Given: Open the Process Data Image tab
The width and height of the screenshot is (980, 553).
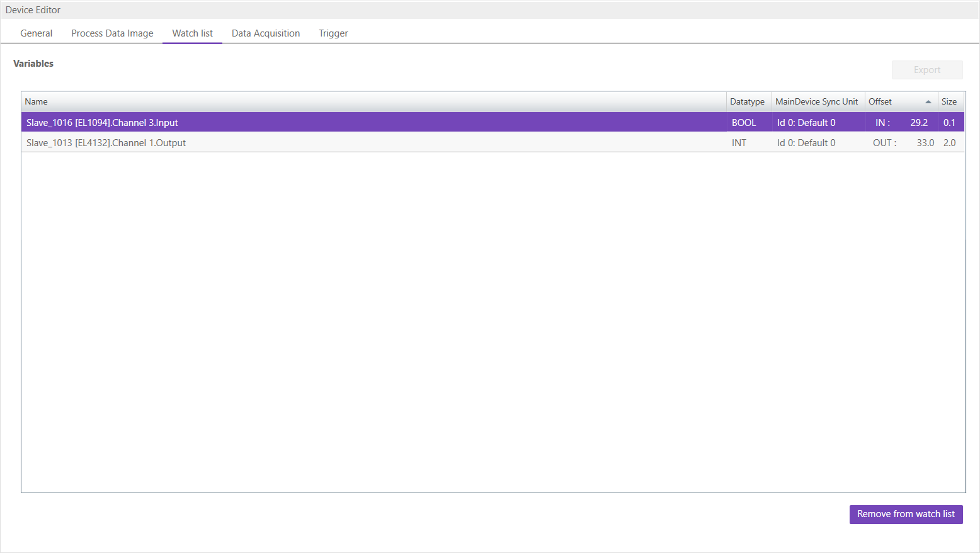Looking at the screenshot, I should coord(111,33).
